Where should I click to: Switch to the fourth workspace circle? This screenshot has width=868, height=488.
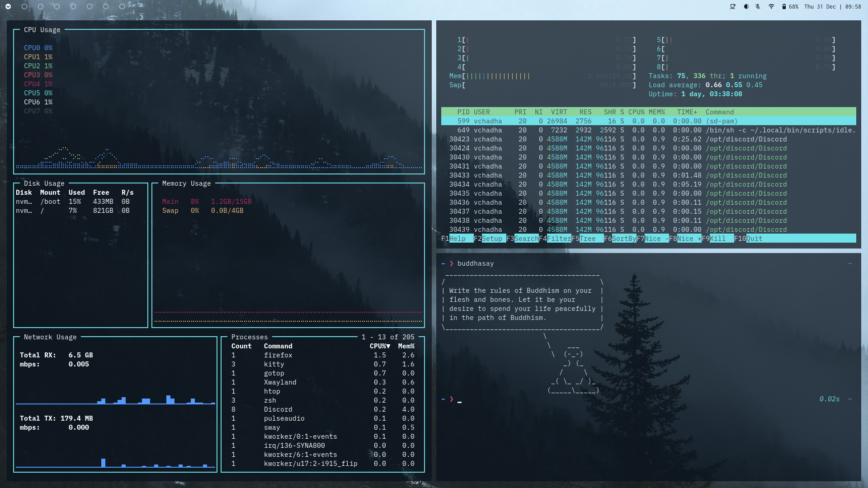click(57, 6)
